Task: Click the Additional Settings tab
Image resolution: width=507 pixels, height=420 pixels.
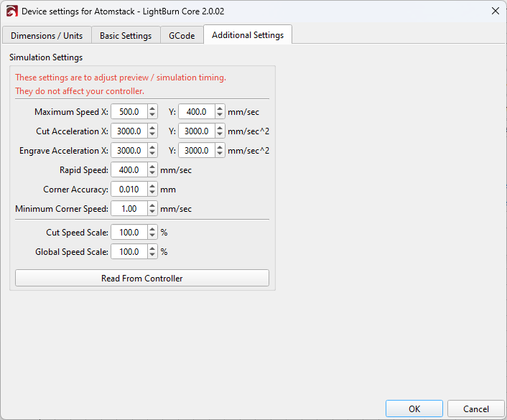Action: point(248,34)
